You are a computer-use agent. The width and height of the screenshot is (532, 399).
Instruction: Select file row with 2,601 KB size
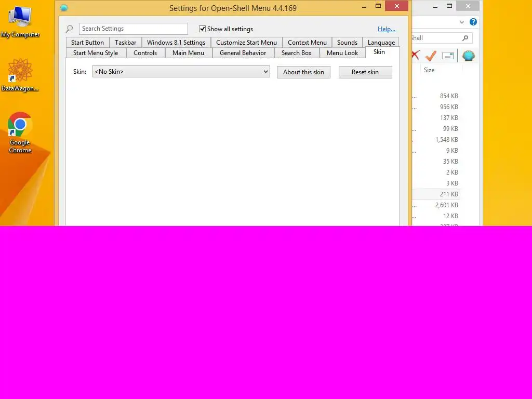click(436, 205)
